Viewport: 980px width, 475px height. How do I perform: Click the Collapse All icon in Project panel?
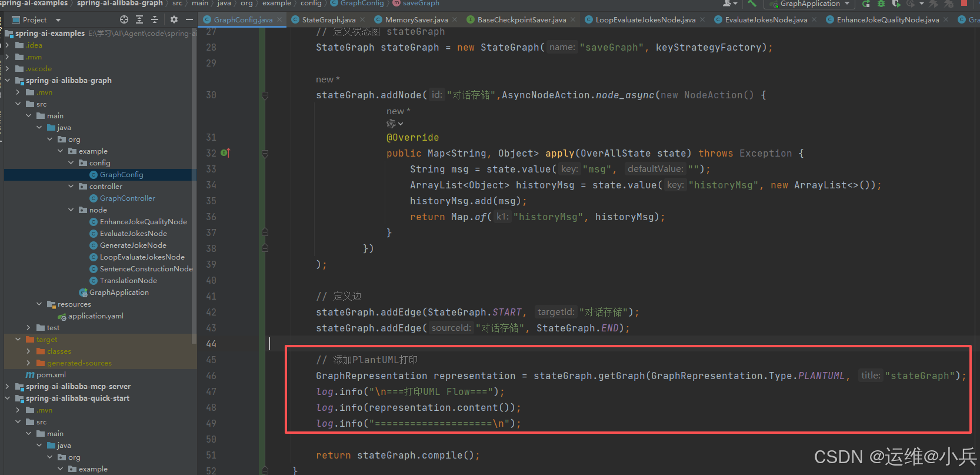pos(155,19)
